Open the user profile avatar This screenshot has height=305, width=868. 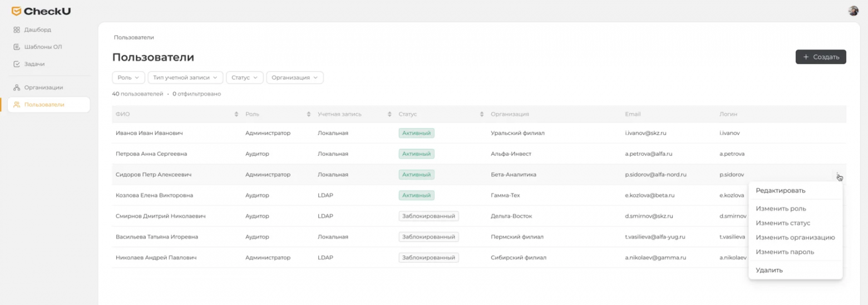tap(853, 11)
